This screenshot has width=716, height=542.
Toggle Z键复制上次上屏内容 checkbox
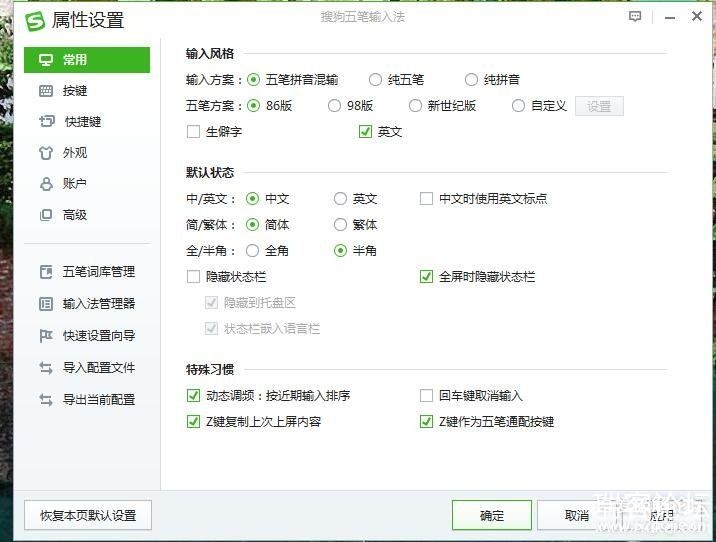click(194, 421)
